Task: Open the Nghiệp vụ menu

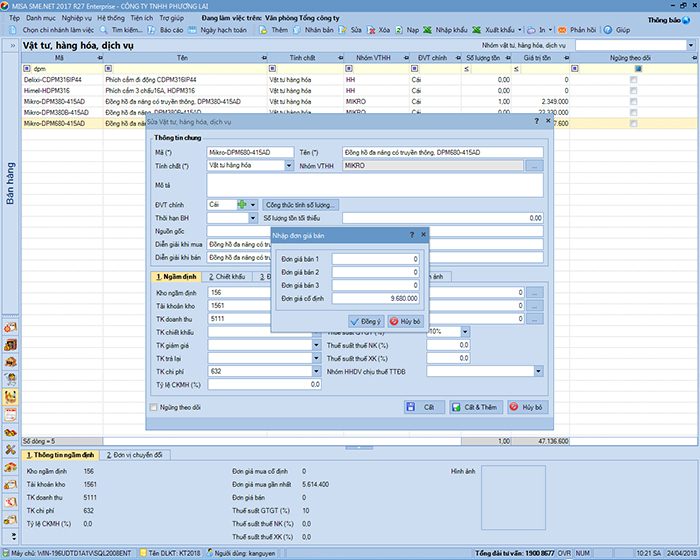Action: pyautogui.click(x=76, y=18)
